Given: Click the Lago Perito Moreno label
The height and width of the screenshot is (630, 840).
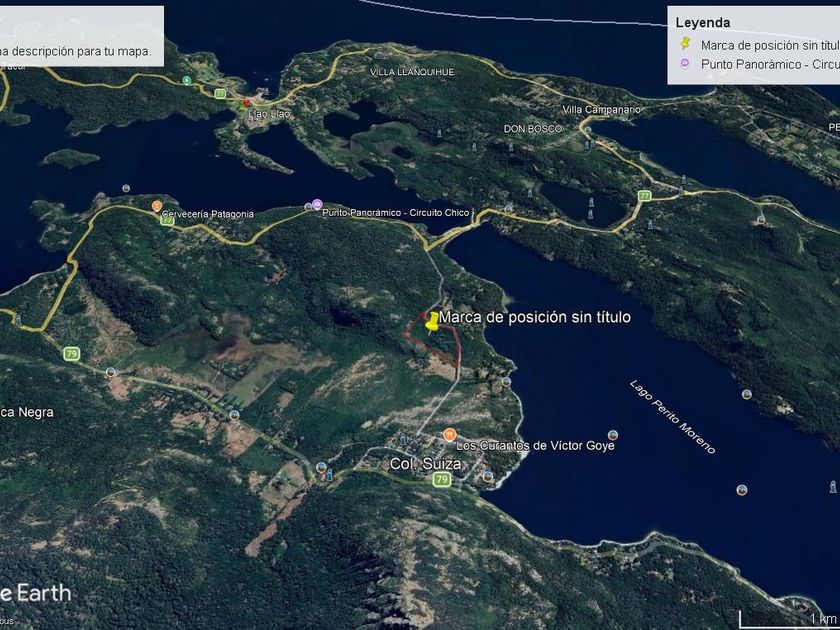Looking at the screenshot, I should pos(672,417).
